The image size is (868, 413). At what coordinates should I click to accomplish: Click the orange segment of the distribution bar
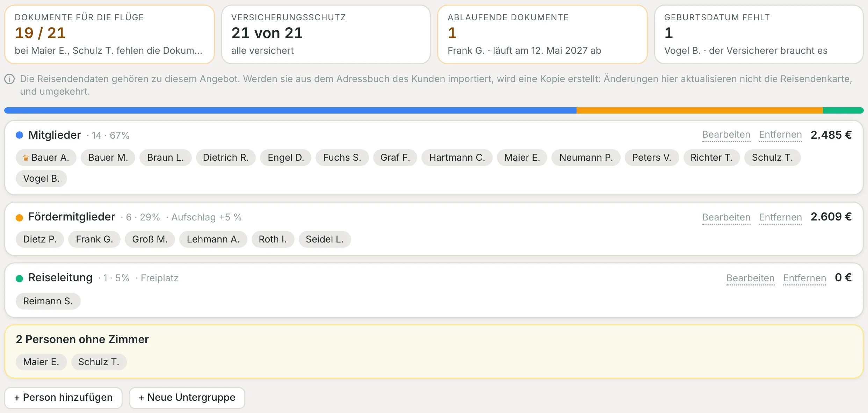click(700, 110)
